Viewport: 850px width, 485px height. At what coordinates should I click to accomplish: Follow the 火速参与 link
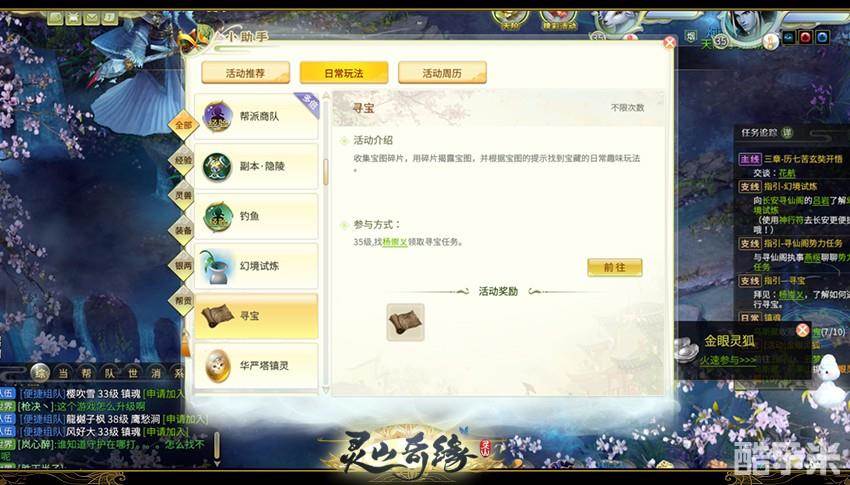tap(727, 360)
